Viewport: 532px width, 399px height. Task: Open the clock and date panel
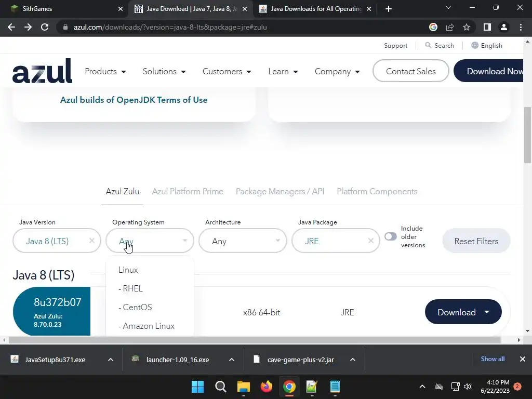495,387
